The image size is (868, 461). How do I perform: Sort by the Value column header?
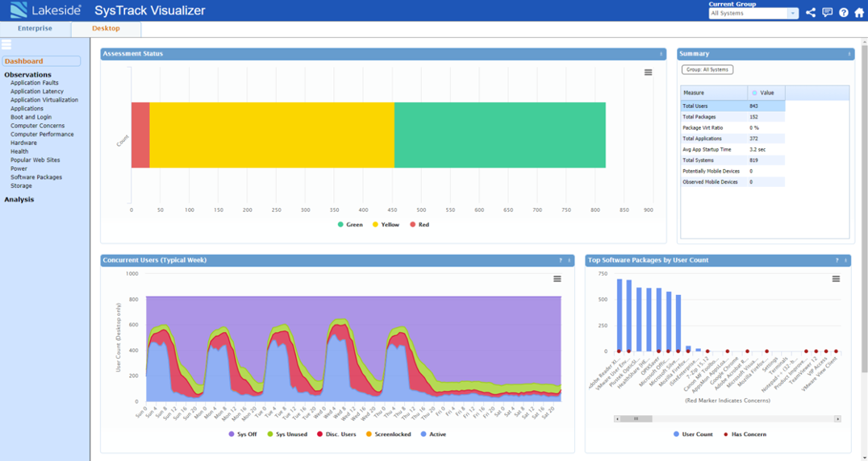(766, 93)
